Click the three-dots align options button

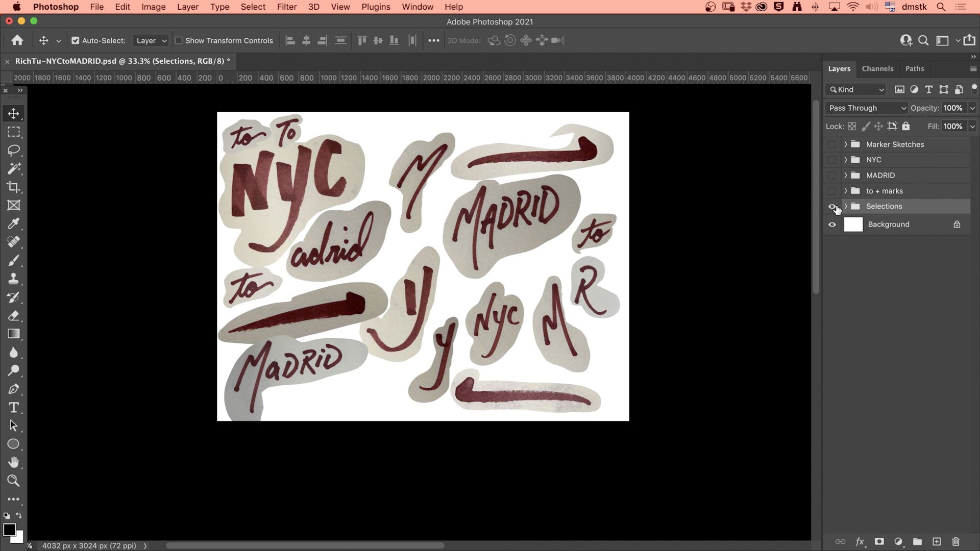click(x=434, y=40)
